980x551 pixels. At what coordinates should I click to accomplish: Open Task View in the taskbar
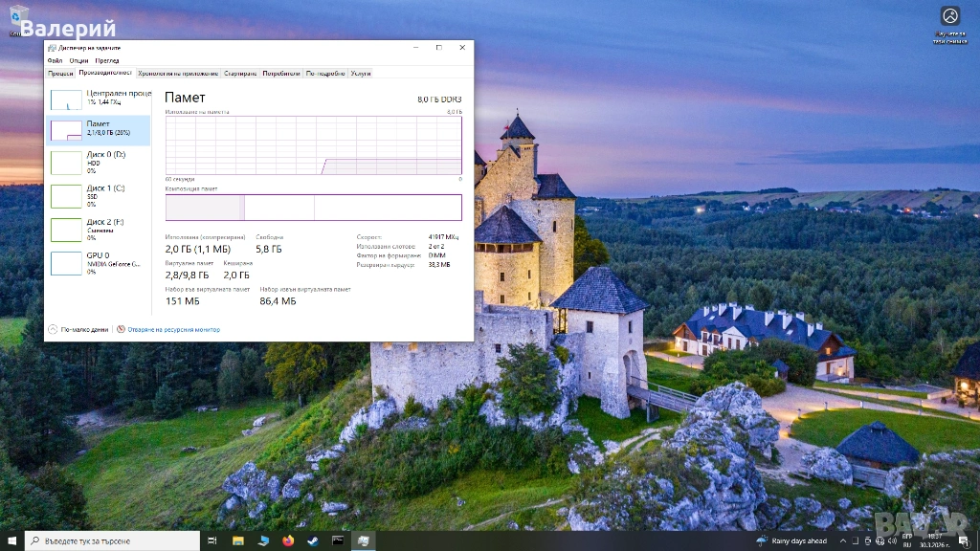point(212,540)
